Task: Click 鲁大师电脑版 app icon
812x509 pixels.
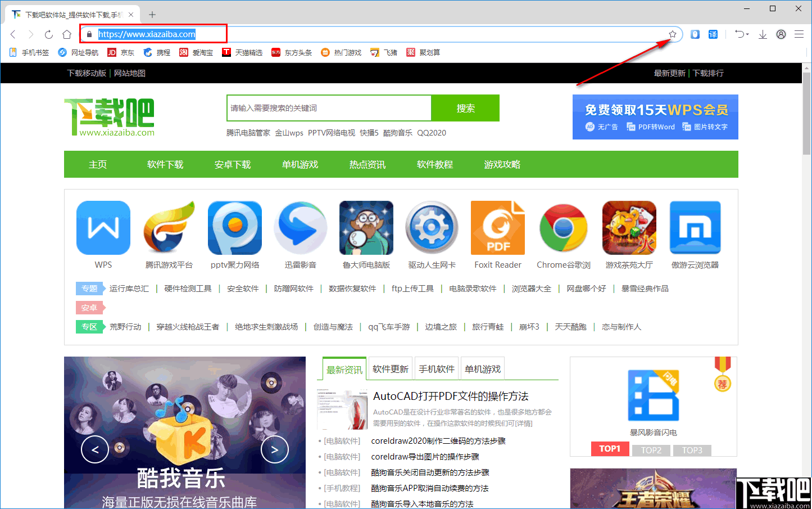Action: pyautogui.click(x=366, y=228)
